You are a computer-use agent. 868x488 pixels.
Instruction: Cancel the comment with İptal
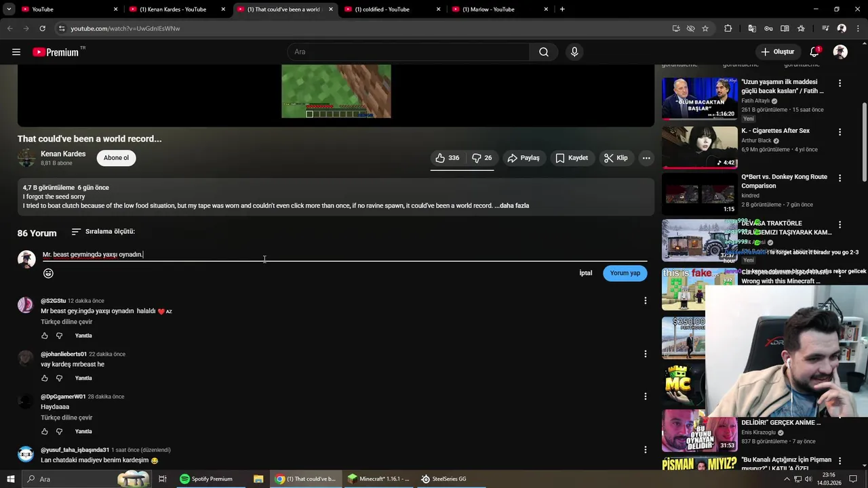click(586, 273)
